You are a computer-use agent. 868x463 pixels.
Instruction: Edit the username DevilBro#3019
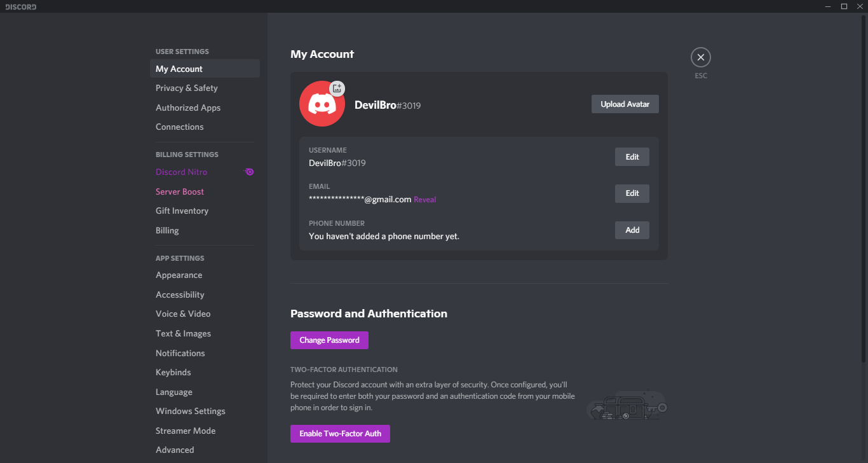(632, 156)
